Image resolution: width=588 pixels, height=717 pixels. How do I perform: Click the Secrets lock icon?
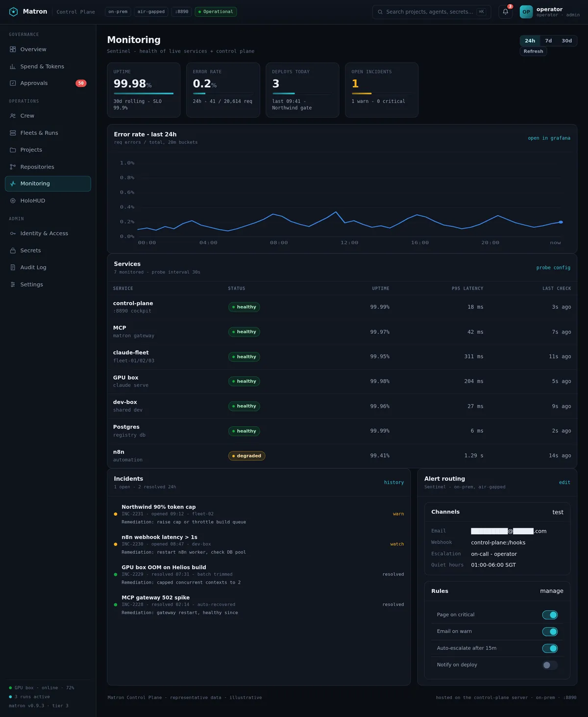coord(13,250)
